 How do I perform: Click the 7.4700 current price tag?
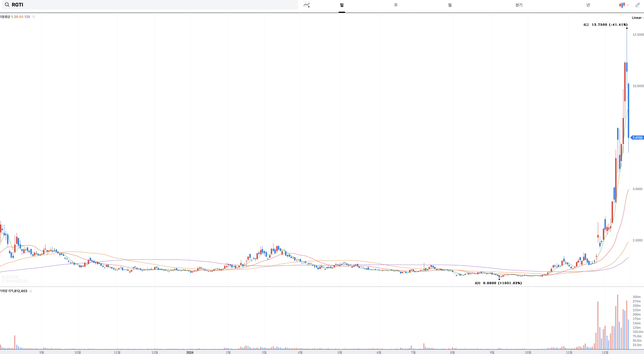637,138
